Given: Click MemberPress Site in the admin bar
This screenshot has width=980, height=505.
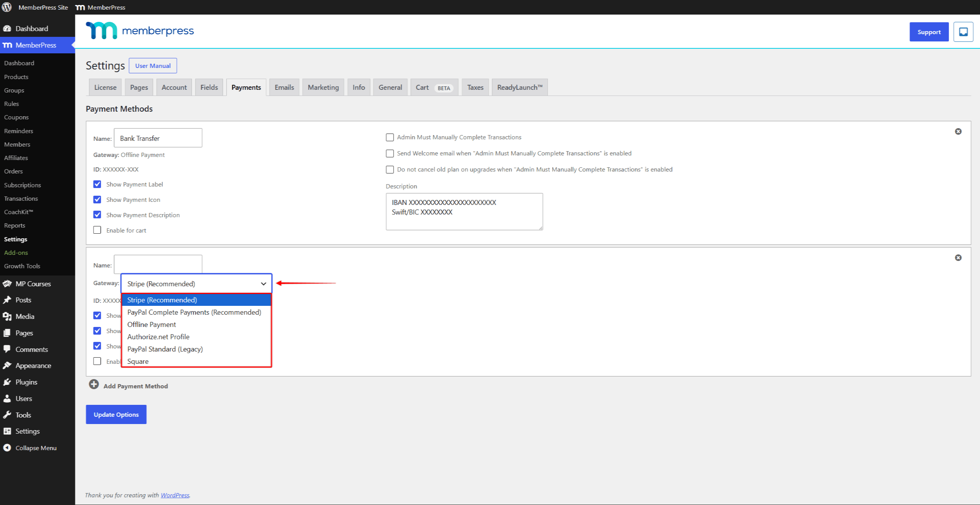Looking at the screenshot, I should point(43,7).
